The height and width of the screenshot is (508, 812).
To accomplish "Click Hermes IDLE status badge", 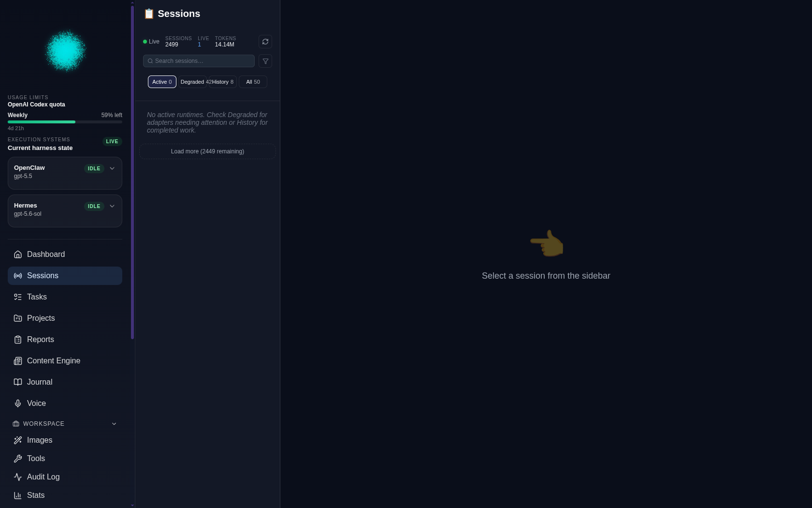I will pyautogui.click(x=94, y=207).
